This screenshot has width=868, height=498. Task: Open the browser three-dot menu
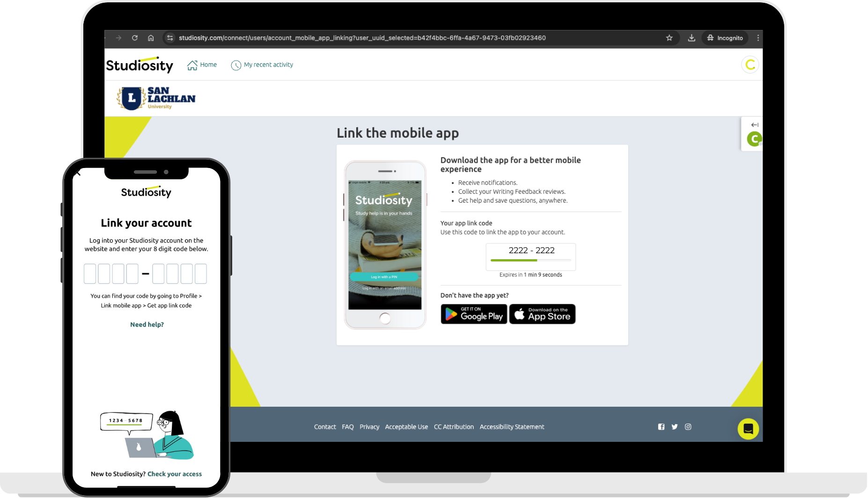(x=758, y=38)
